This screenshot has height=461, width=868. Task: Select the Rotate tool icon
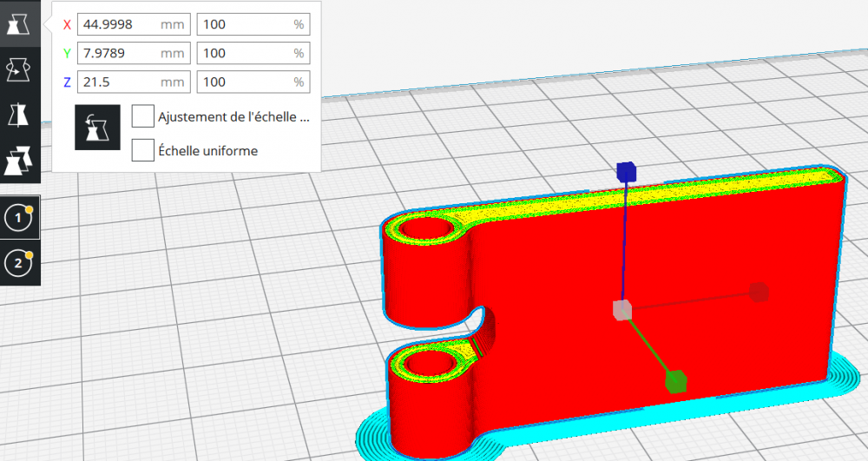(x=19, y=69)
